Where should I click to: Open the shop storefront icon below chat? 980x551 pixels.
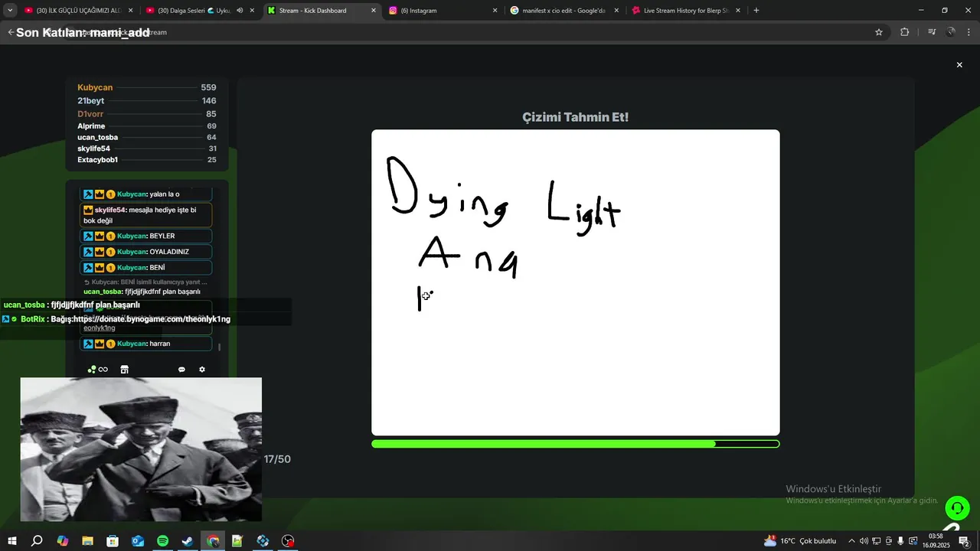125,370
